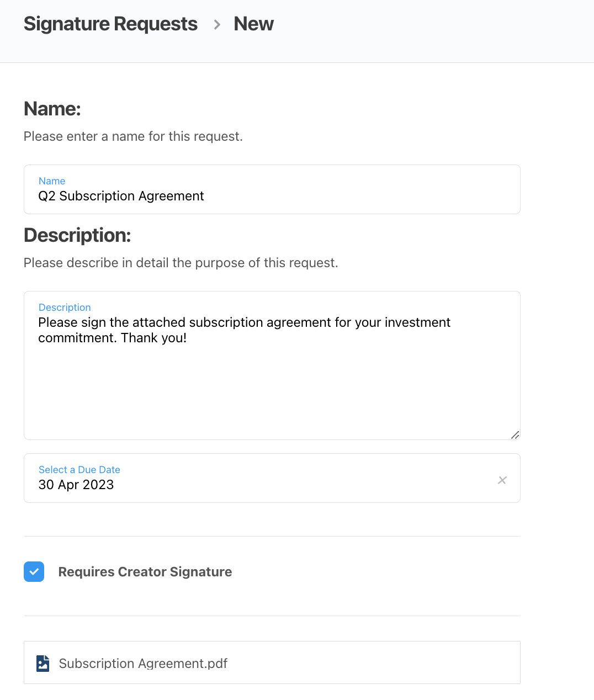Click the breadcrumb chevron after Signature Requests
The image size is (594, 700).
[x=216, y=24]
